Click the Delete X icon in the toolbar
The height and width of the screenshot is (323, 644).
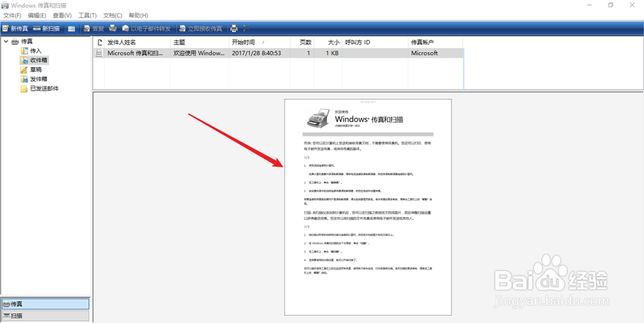click(x=246, y=29)
